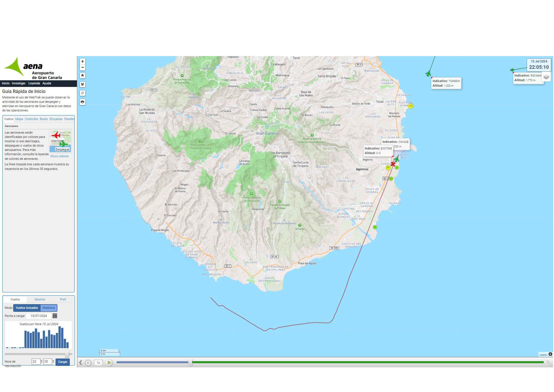Print the map with printer icon

coord(83,102)
